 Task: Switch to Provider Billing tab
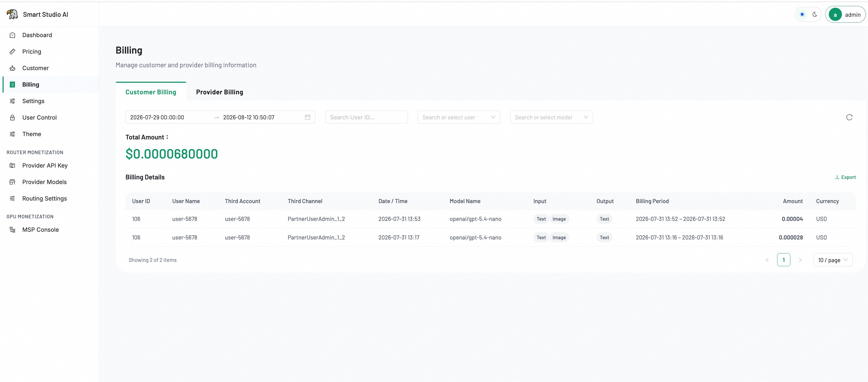pos(220,92)
